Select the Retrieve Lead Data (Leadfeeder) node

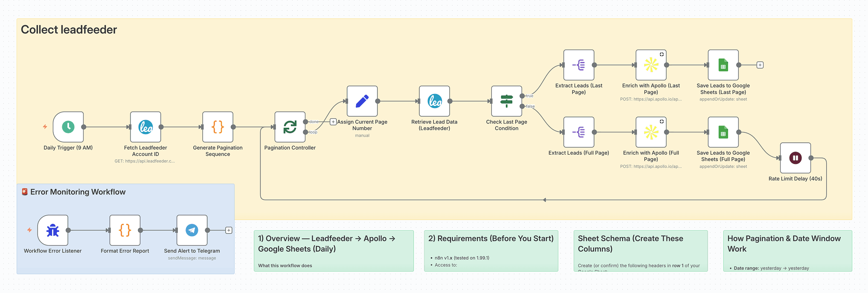click(435, 101)
